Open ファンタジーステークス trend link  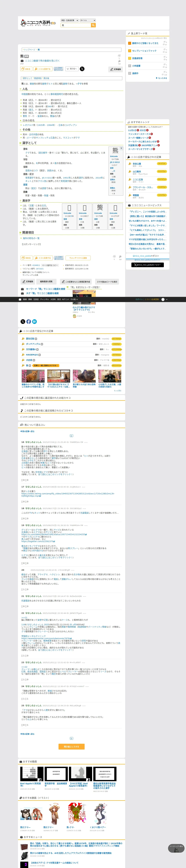[139, 134]
